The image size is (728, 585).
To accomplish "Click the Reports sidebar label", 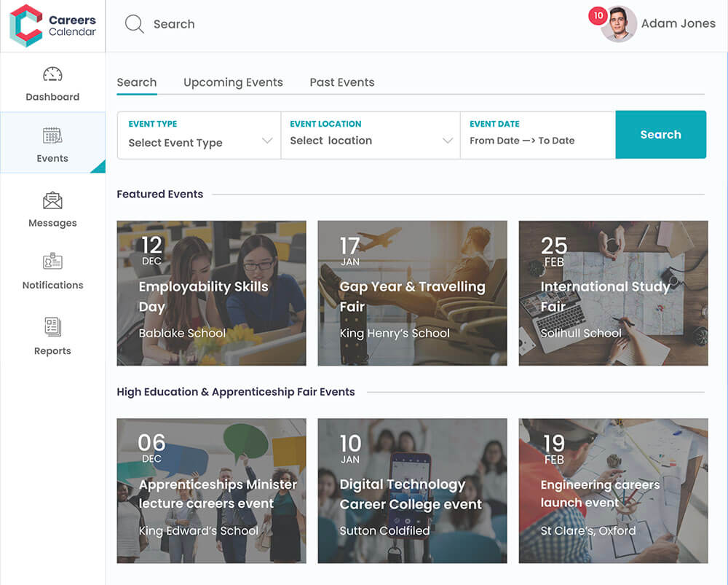I will (52, 351).
